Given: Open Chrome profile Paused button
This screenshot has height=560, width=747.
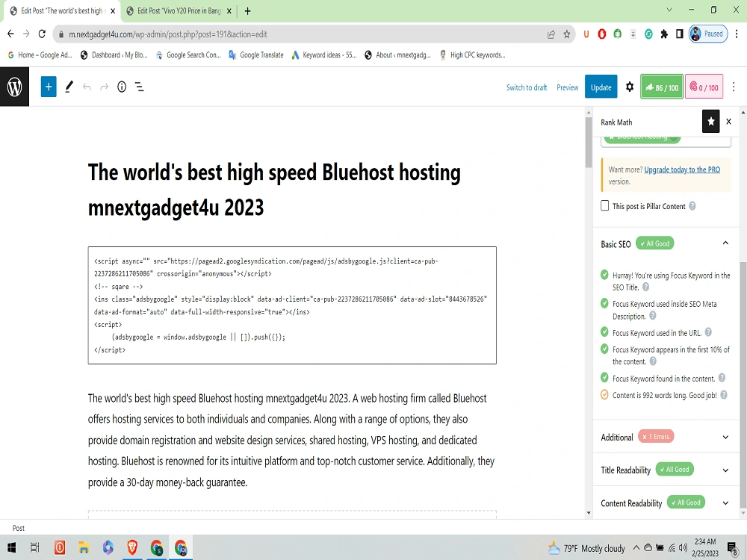Looking at the screenshot, I should coord(708,34).
